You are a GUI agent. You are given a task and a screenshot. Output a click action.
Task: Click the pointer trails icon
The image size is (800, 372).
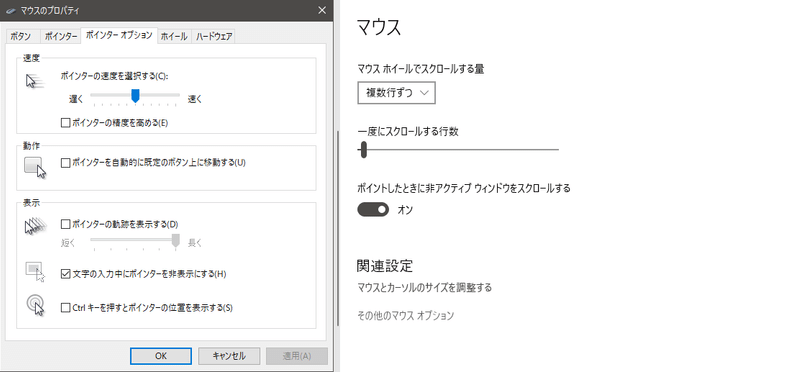(x=36, y=226)
